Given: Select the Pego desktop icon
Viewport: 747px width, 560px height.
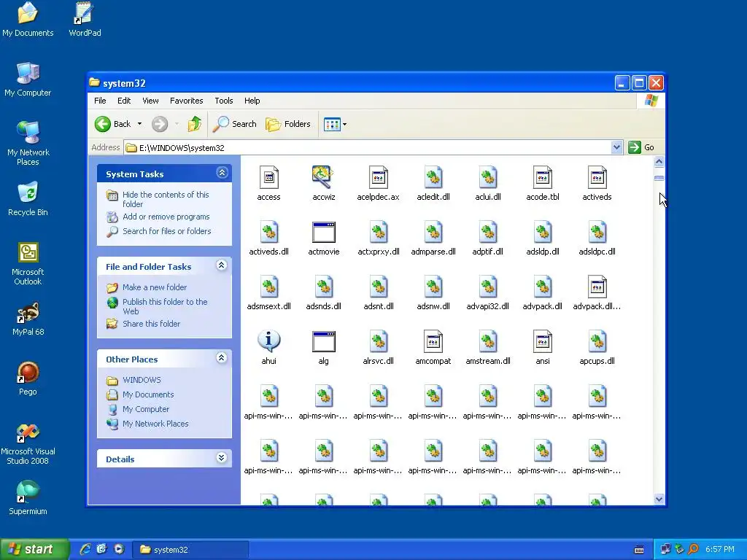Looking at the screenshot, I should point(28,378).
